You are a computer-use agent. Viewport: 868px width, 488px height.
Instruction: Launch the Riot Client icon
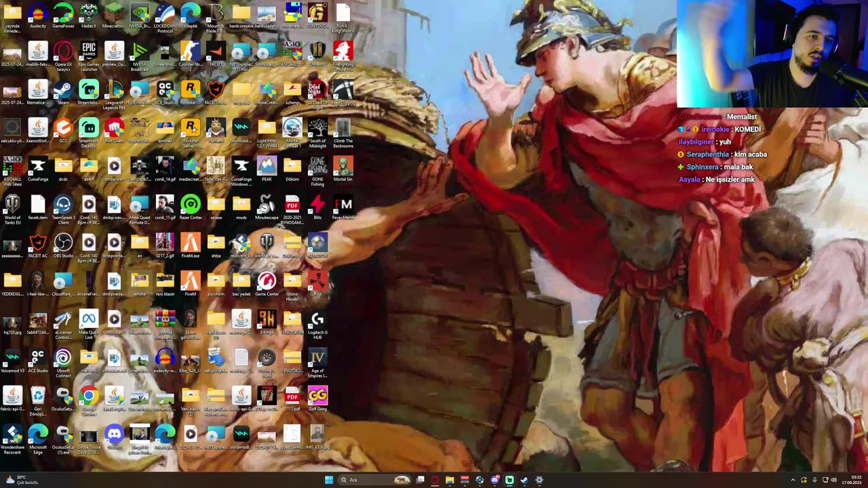pyautogui.click(x=114, y=131)
